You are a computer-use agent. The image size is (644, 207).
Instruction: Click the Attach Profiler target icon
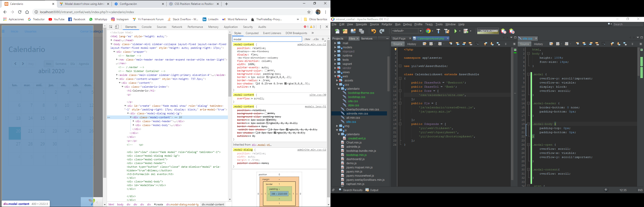(x=512, y=31)
